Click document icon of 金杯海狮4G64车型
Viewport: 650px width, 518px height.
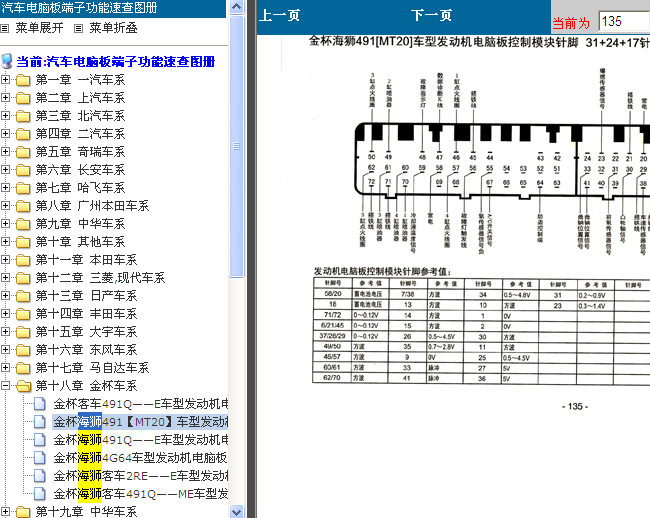click(x=40, y=458)
